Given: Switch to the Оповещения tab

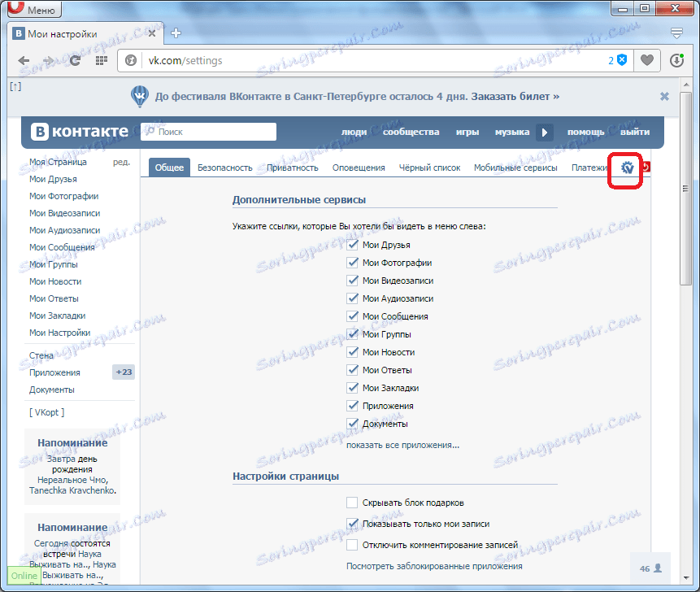Looking at the screenshot, I should click(x=359, y=168).
